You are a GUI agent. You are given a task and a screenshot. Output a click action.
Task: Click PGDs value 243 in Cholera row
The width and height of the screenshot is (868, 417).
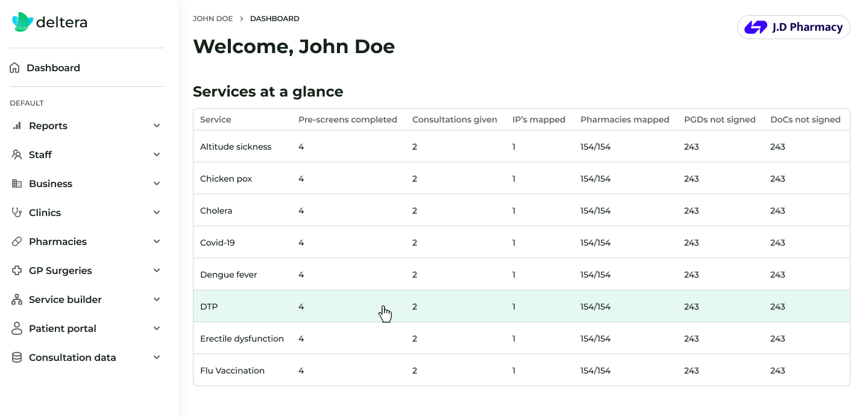[691, 211]
